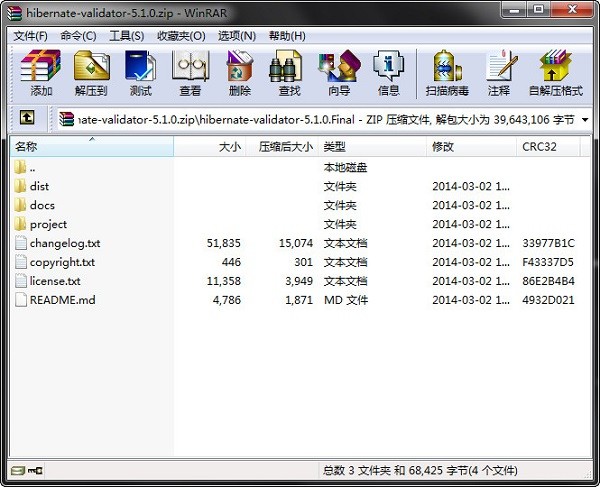600x487 pixels.
Task: Open the 选项(N) menu
Action: 237,36
